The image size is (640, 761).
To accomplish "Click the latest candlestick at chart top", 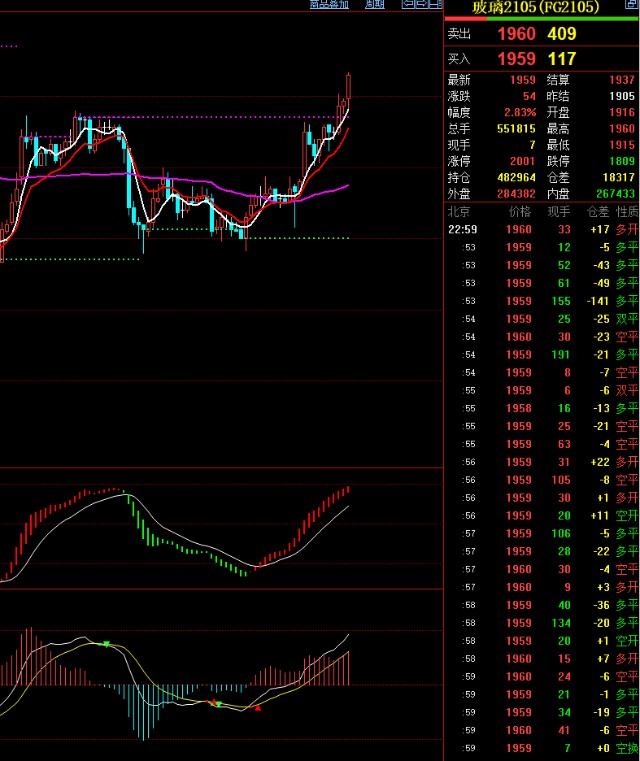I will point(349,85).
